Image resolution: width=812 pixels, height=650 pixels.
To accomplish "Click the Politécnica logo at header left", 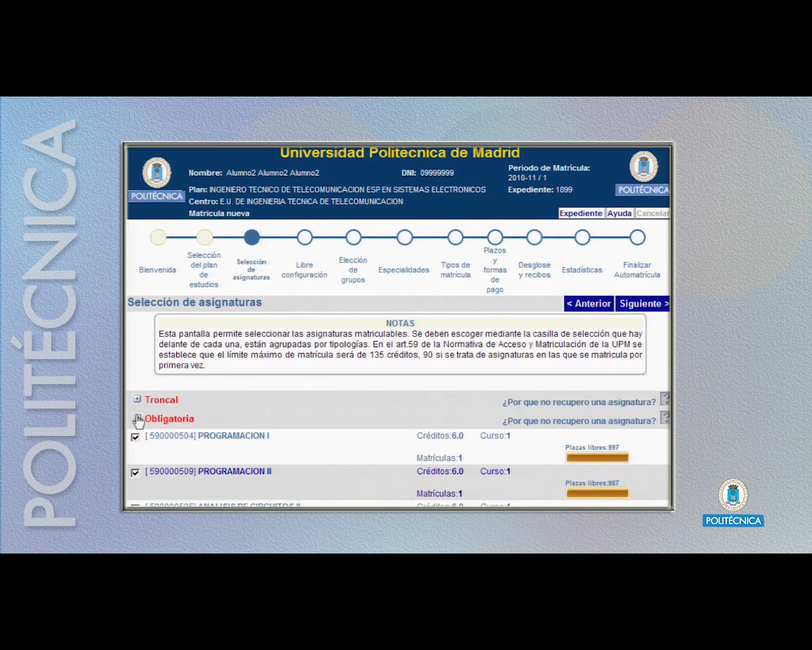I will 157,180.
